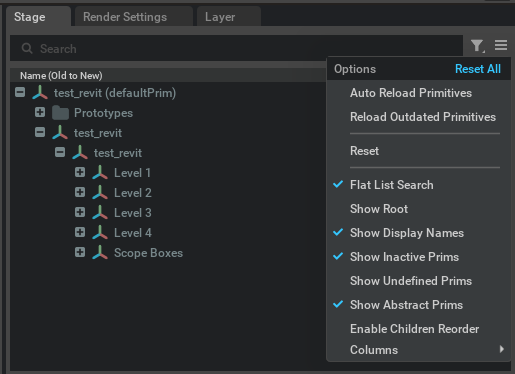The width and height of the screenshot is (515, 374).
Task: Click the Prototypes folder icon
Action: [60, 113]
